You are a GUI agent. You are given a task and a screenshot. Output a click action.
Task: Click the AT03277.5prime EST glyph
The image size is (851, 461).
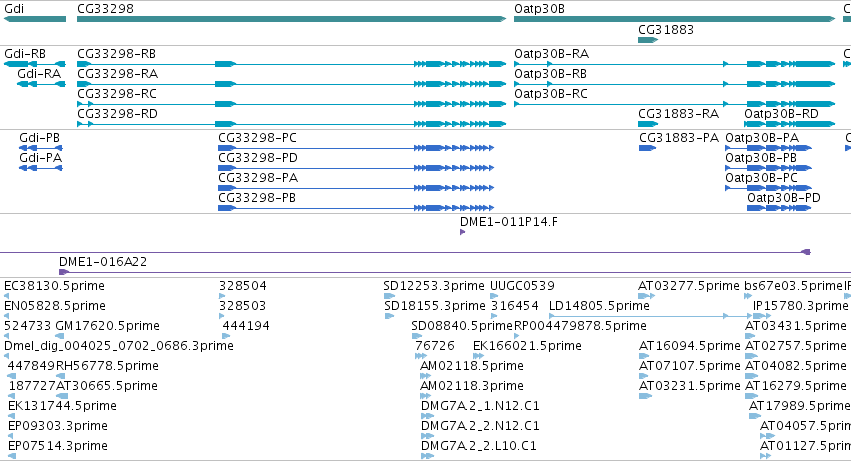point(646,296)
